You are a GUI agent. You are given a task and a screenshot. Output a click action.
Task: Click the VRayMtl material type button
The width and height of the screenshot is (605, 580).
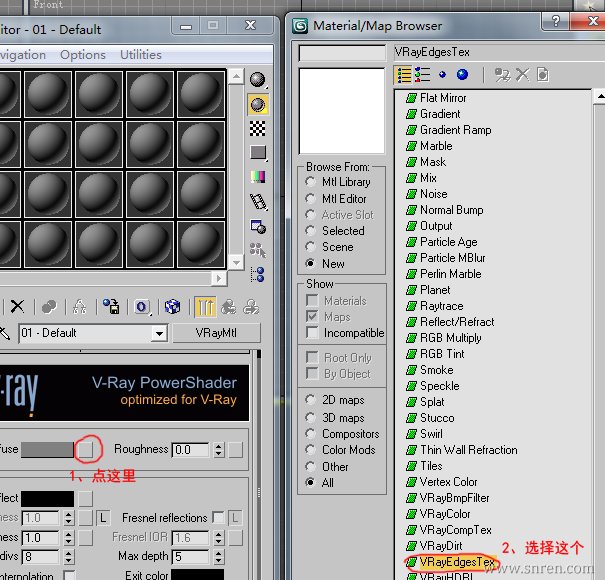[x=216, y=333]
